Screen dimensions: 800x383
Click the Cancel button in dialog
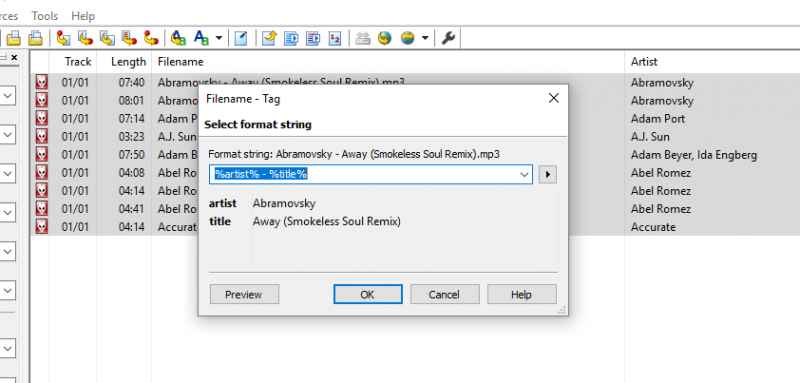[444, 294]
